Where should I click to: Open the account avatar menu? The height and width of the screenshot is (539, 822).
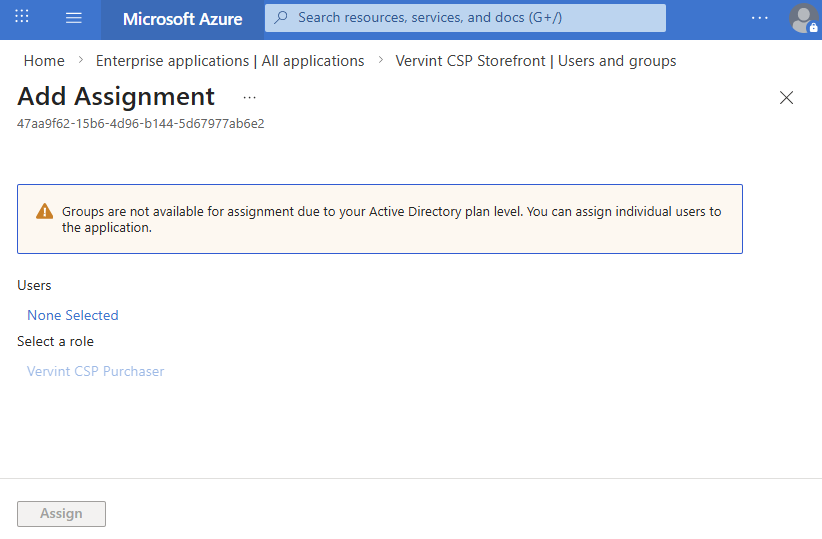point(803,19)
